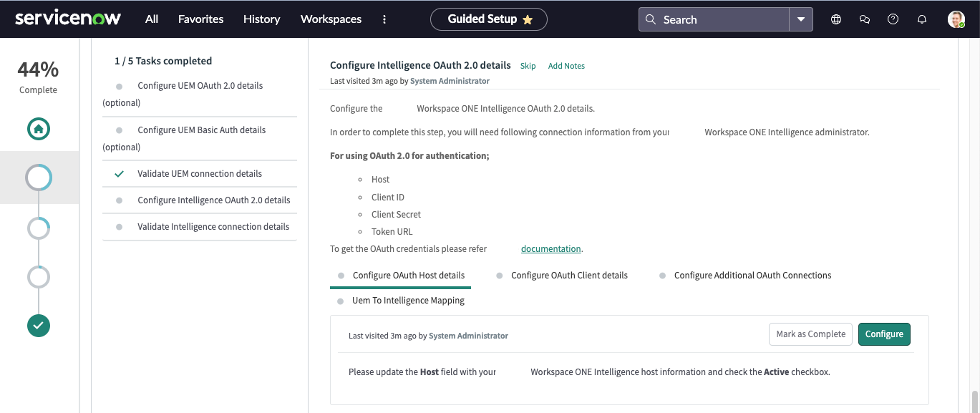This screenshot has height=413, width=980.
Task: Open the global search magnifier icon
Action: [651, 19]
